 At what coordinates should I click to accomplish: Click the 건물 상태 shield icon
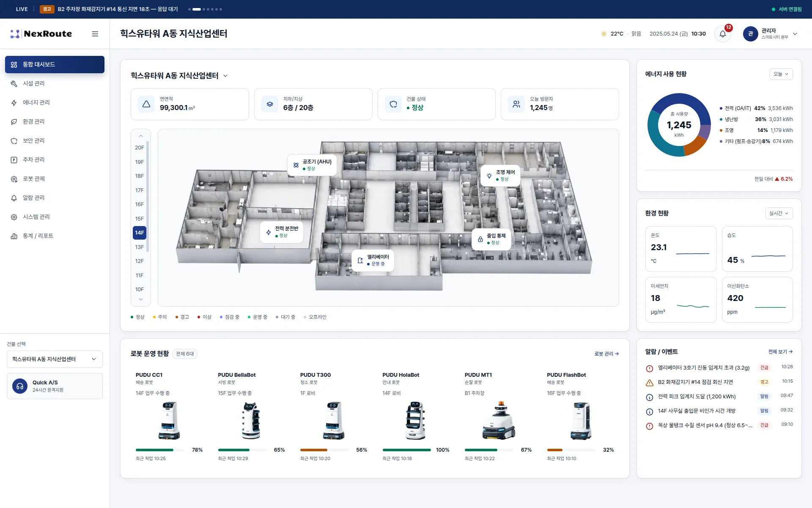(393, 104)
